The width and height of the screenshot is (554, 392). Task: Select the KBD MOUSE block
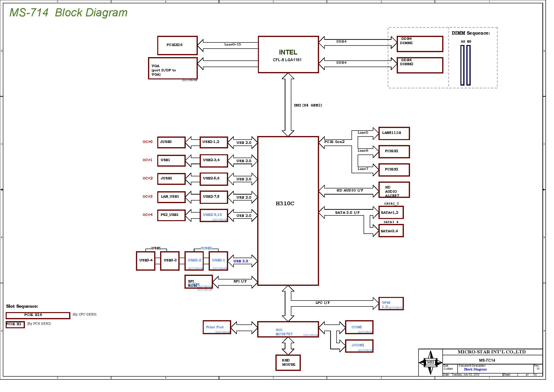click(288, 363)
